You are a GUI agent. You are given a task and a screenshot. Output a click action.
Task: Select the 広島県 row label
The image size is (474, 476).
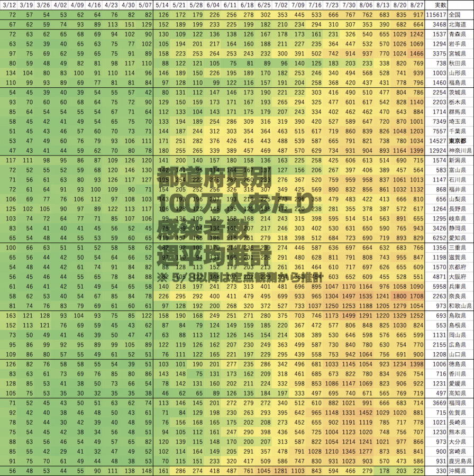click(457, 345)
